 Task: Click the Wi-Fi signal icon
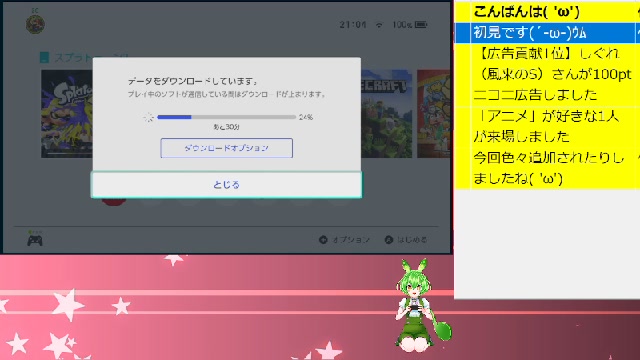[379, 25]
